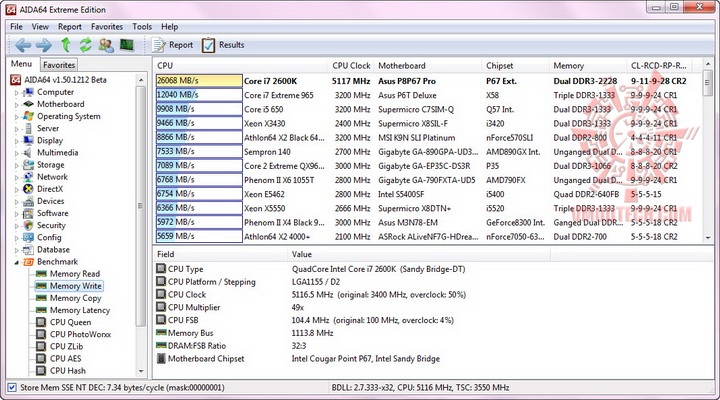Select the Sempron 140 row

[x=427, y=152]
